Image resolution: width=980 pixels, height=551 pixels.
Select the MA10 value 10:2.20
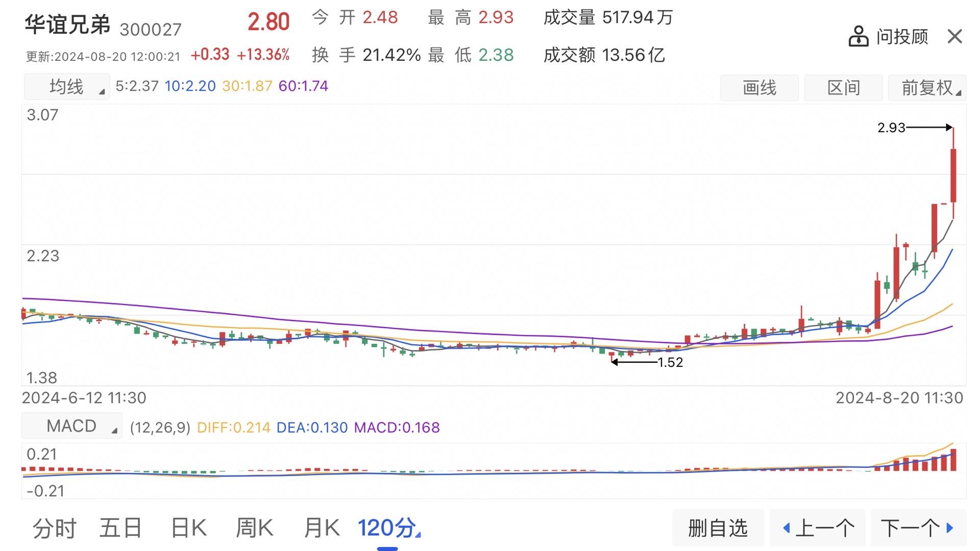(x=190, y=86)
